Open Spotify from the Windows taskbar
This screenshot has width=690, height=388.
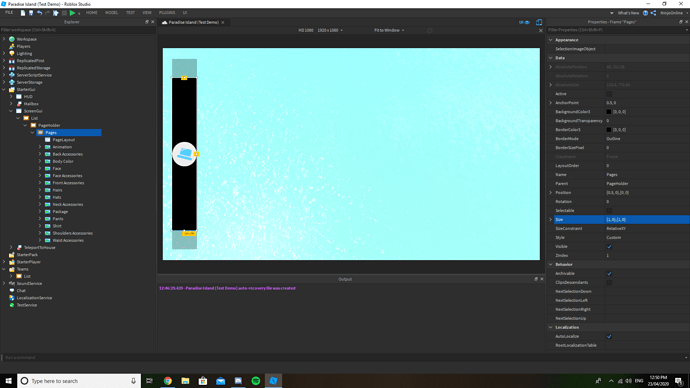(x=256, y=381)
